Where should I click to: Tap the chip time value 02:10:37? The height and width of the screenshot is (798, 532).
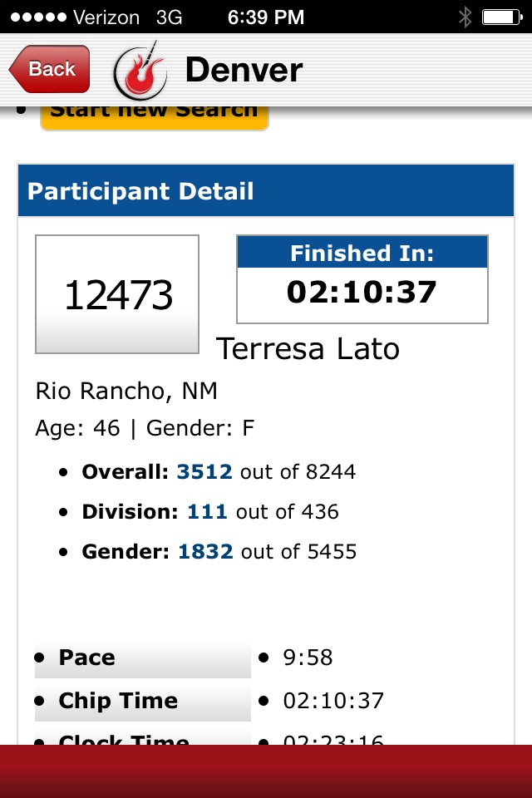333,701
